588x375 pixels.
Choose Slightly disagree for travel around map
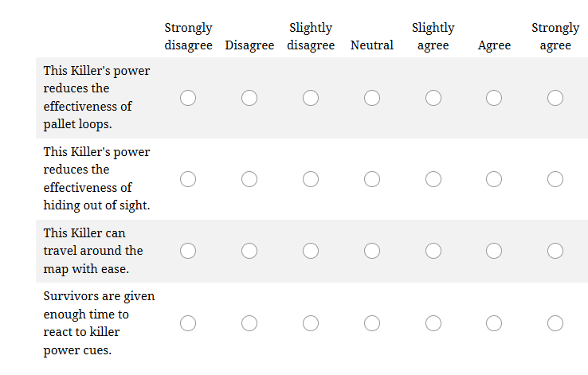(x=311, y=251)
